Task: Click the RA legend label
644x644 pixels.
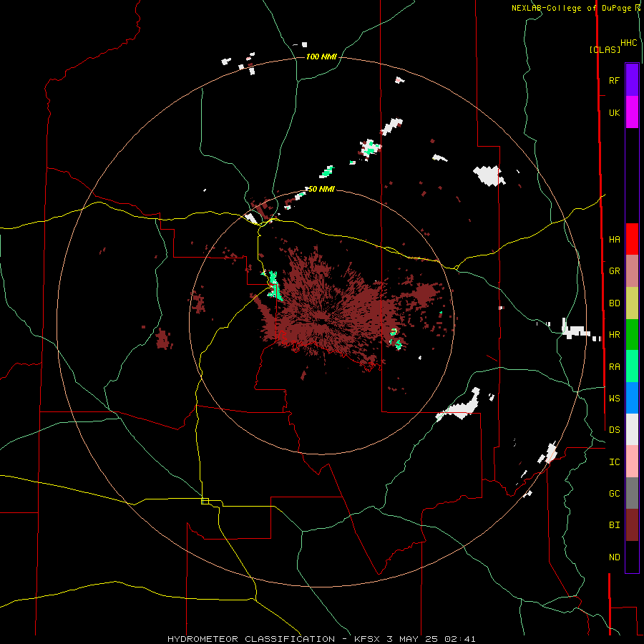Action: [614, 366]
